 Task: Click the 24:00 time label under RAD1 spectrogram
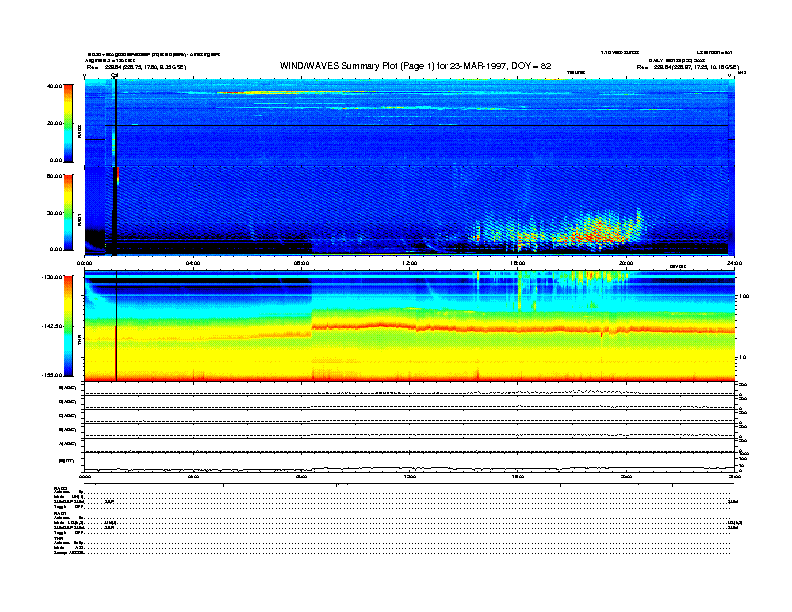(734, 263)
